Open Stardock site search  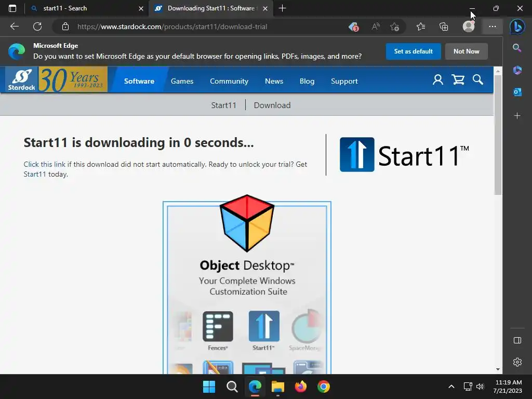pos(478,79)
